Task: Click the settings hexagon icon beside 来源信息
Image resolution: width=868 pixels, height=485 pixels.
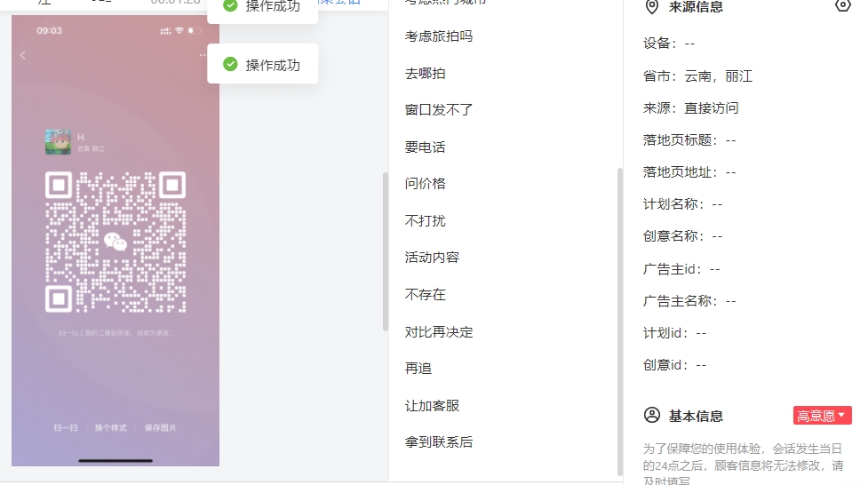Action: tap(842, 5)
